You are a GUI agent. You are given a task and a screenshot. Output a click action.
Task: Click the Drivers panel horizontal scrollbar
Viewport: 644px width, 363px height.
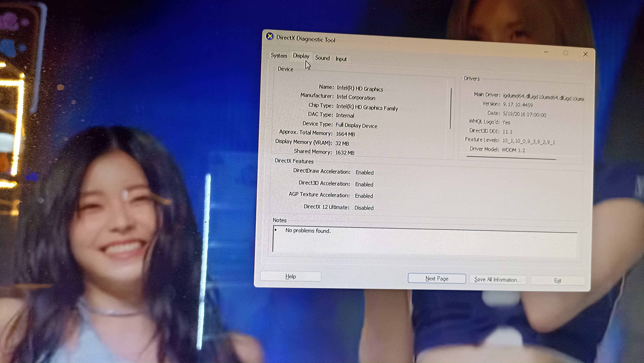click(x=511, y=158)
